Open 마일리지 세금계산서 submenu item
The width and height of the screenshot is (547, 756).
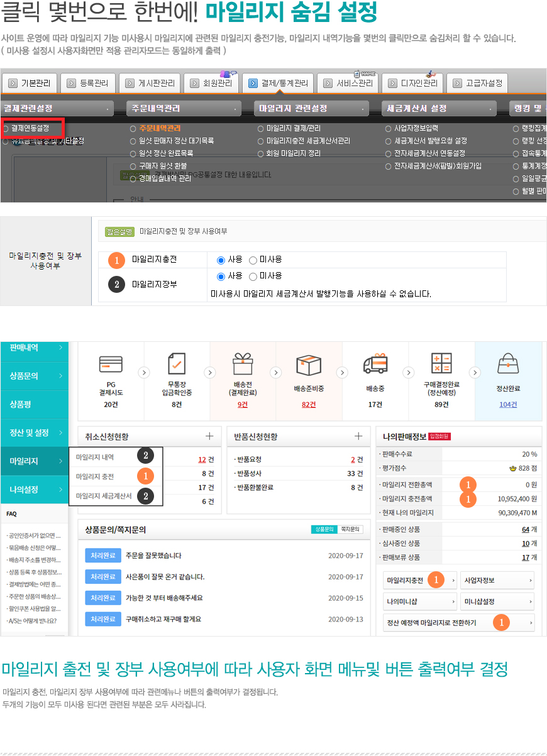[104, 496]
